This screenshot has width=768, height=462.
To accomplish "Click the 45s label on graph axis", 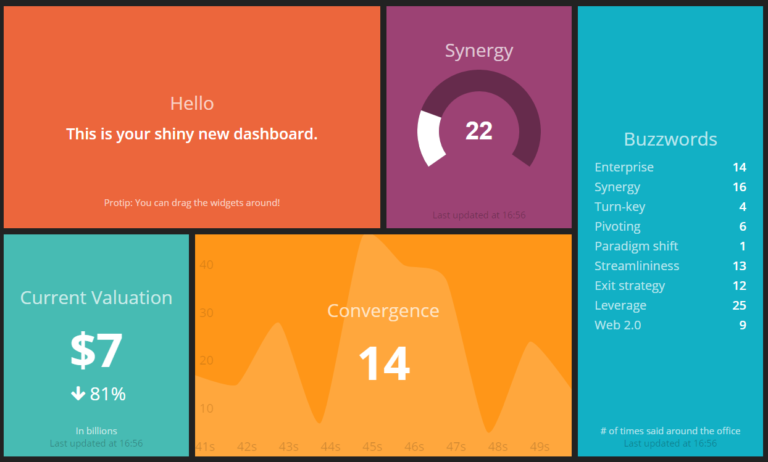I will coord(372,446).
